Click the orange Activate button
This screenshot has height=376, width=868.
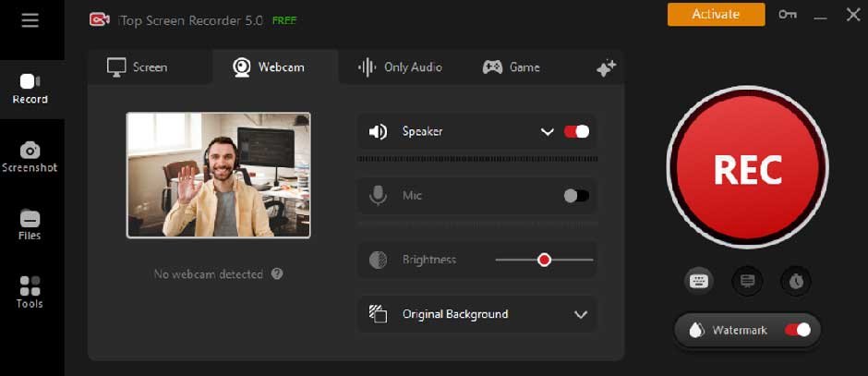tap(716, 15)
